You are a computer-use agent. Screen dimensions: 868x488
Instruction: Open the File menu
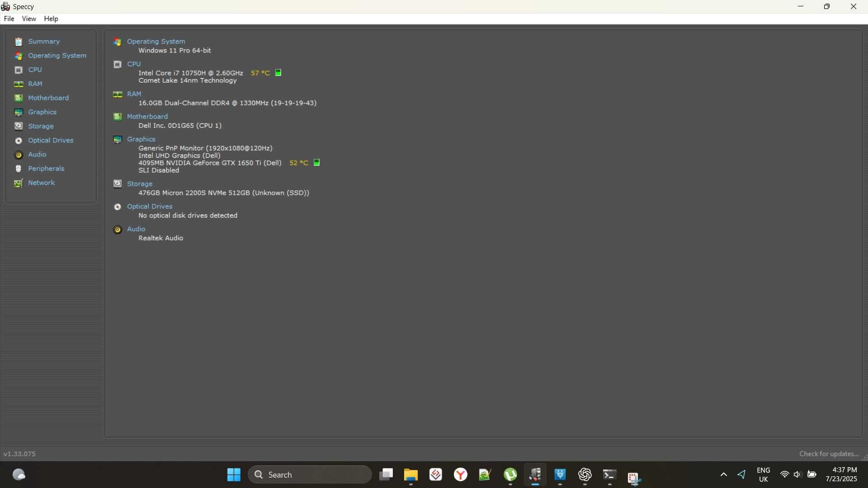(x=9, y=19)
